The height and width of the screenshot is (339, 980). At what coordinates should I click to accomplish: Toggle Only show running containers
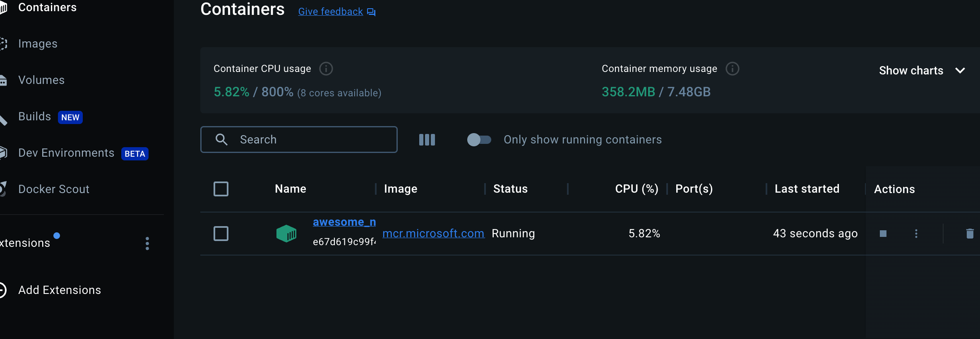[x=479, y=140]
